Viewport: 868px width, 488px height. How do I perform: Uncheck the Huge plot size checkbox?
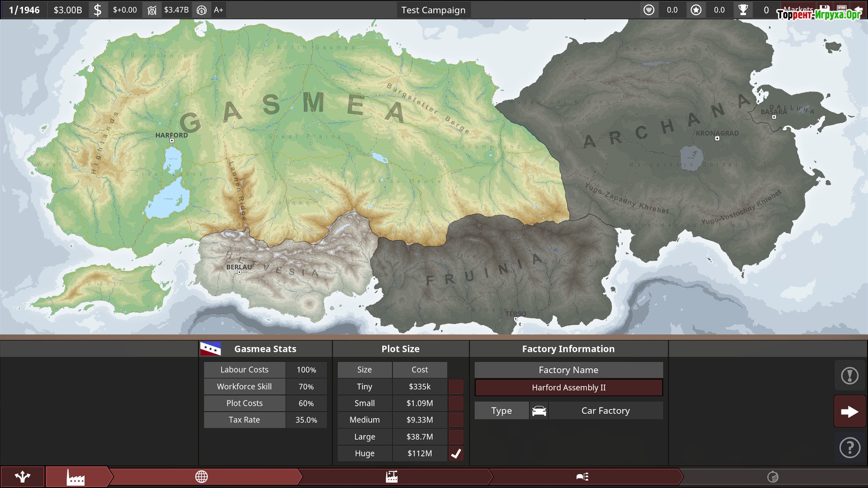[x=456, y=453]
